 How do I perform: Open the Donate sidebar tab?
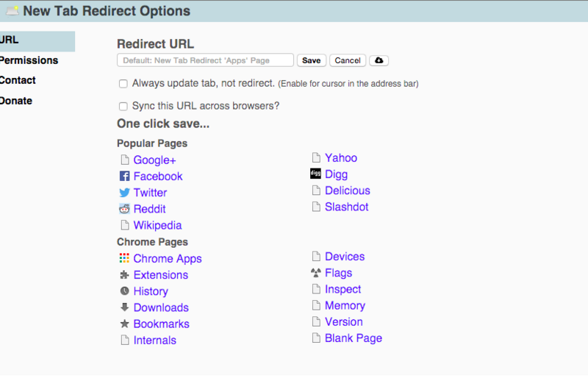point(16,101)
